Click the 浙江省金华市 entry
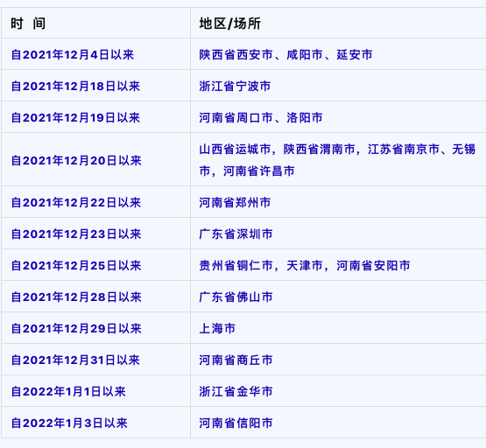486x448 pixels. (x=236, y=392)
